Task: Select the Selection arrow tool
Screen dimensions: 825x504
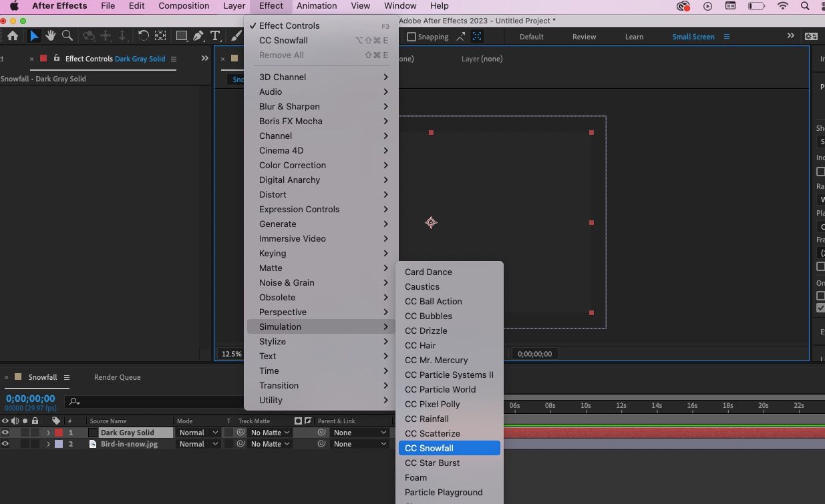Action: 34,36
